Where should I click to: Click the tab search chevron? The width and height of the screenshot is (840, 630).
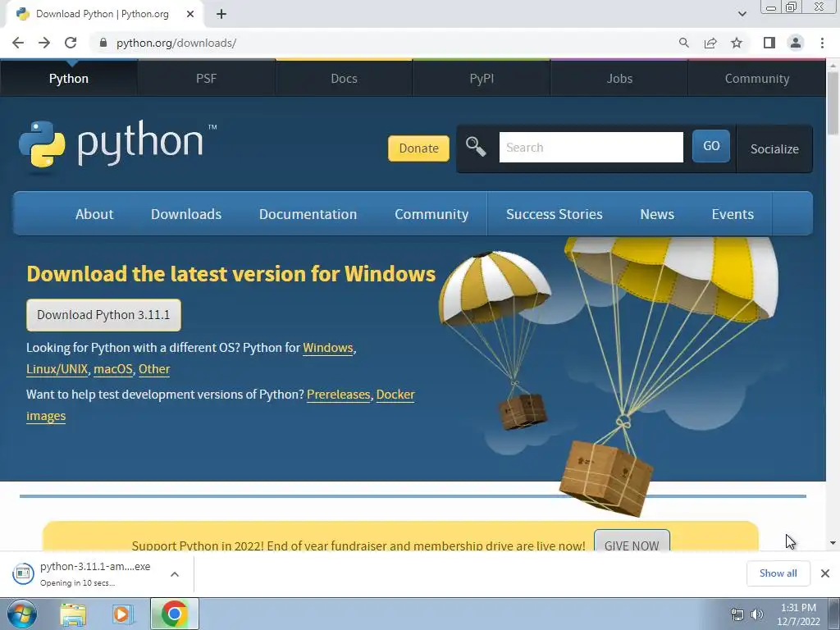pyautogui.click(x=742, y=15)
